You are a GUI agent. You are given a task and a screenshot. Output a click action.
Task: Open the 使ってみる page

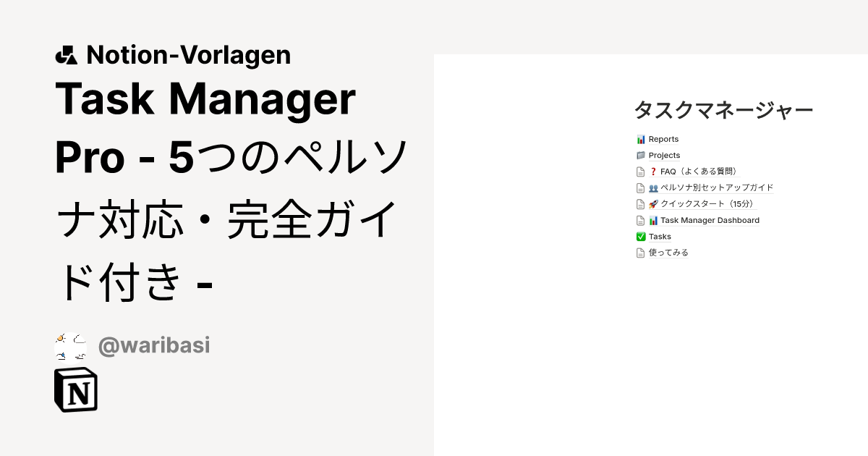(x=669, y=253)
